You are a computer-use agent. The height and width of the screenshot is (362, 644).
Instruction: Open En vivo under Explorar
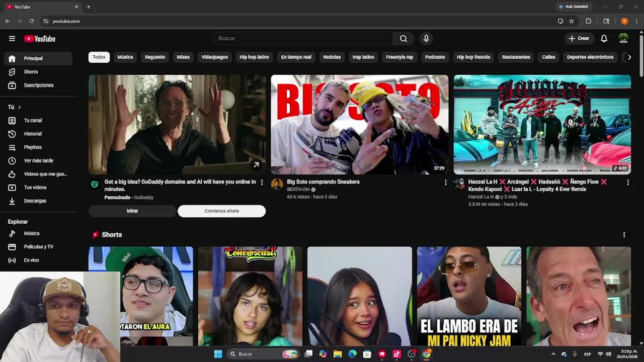(x=39, y=260)
